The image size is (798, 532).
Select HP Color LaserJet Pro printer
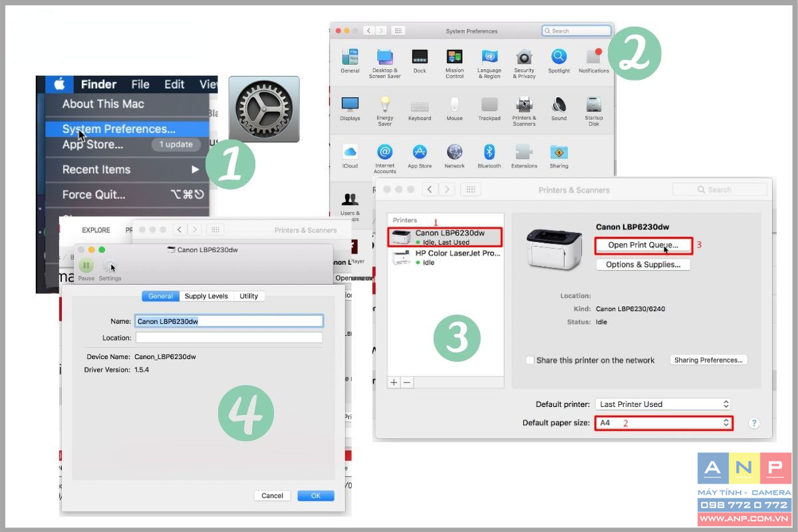[x=446, y=258]
